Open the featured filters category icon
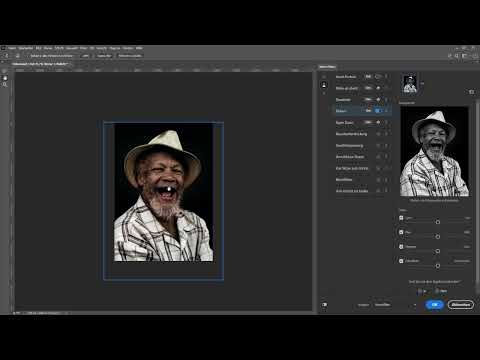 [x=324, y=77]
